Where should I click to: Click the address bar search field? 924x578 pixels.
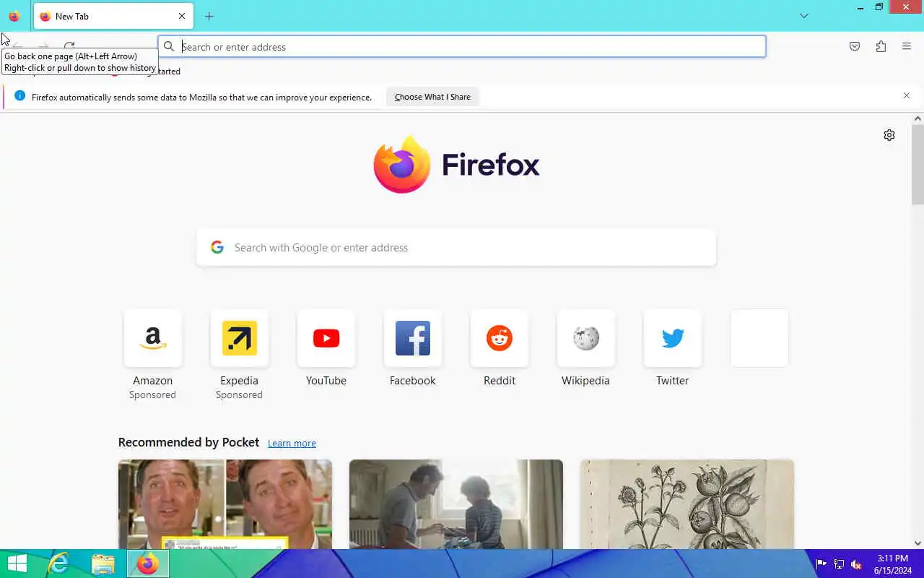462,46
